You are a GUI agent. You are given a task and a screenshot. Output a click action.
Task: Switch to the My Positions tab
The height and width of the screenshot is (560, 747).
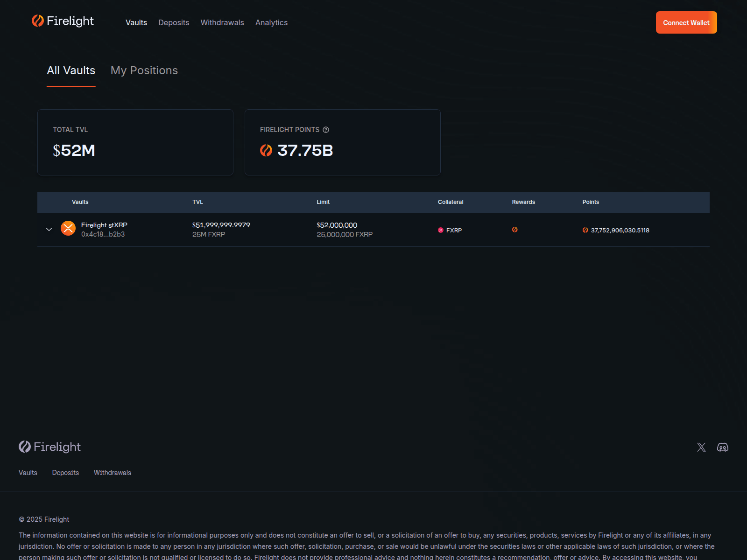[144, 70]
